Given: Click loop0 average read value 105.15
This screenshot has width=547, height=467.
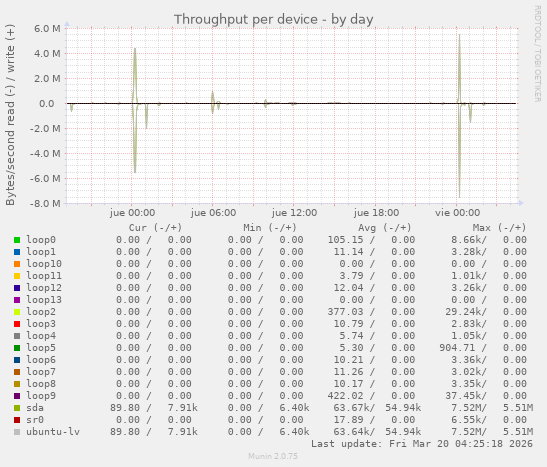Looking at the screenshot, I should coord(345,240).
